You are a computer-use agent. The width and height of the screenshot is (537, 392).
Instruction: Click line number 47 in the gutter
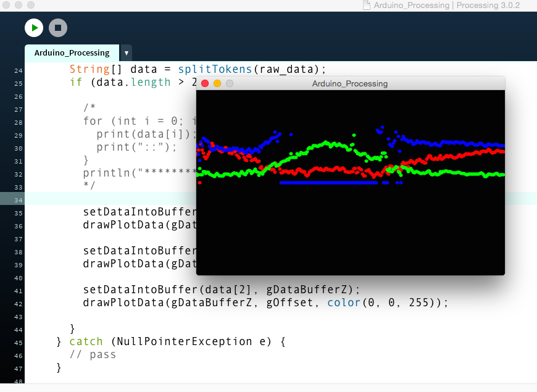point(19,369)
